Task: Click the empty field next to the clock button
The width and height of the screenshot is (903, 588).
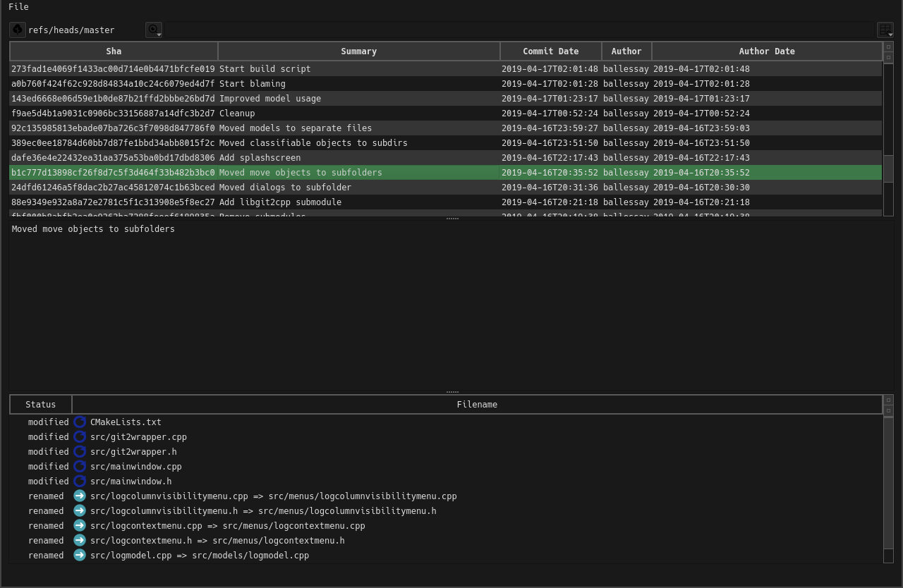Action: (519, 30)
